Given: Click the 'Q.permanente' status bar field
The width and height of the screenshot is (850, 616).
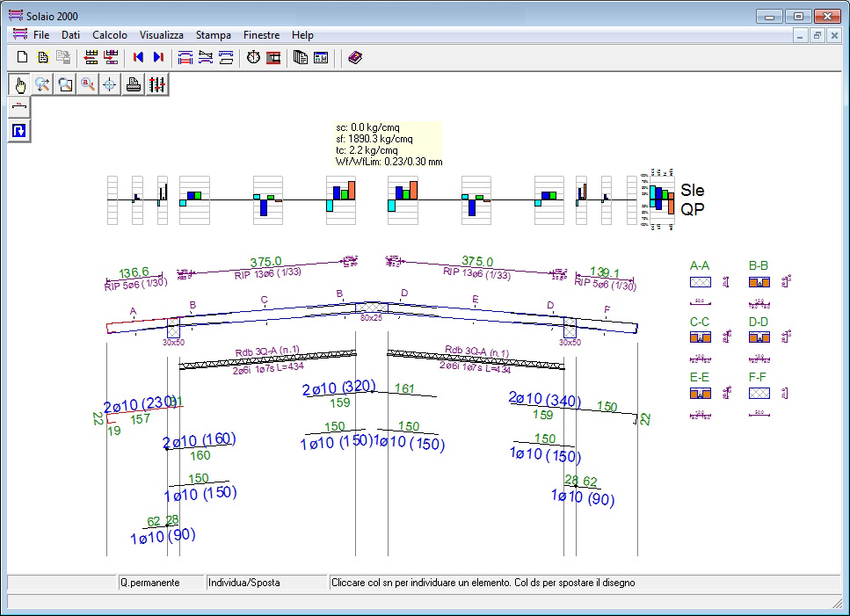Looking at the screenshot, I should tap(161, 583).
